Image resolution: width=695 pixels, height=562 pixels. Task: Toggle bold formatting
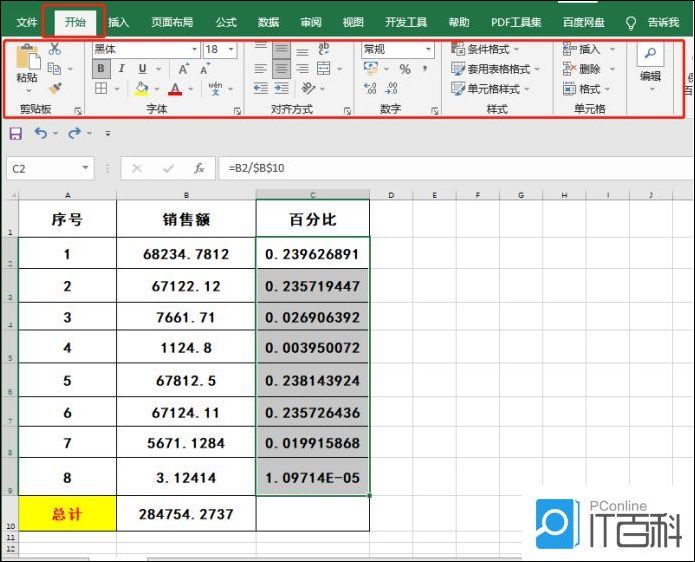tap(101, 69)
